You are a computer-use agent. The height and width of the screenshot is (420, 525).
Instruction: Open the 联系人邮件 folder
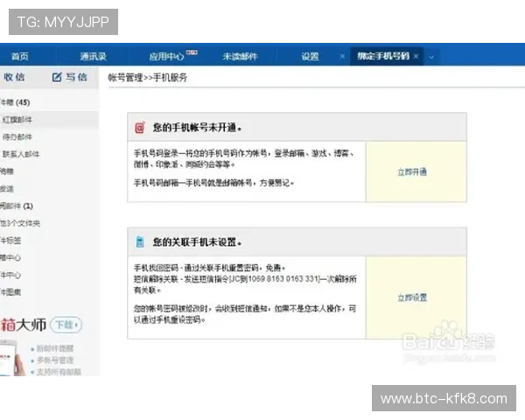tap(20, 154)
